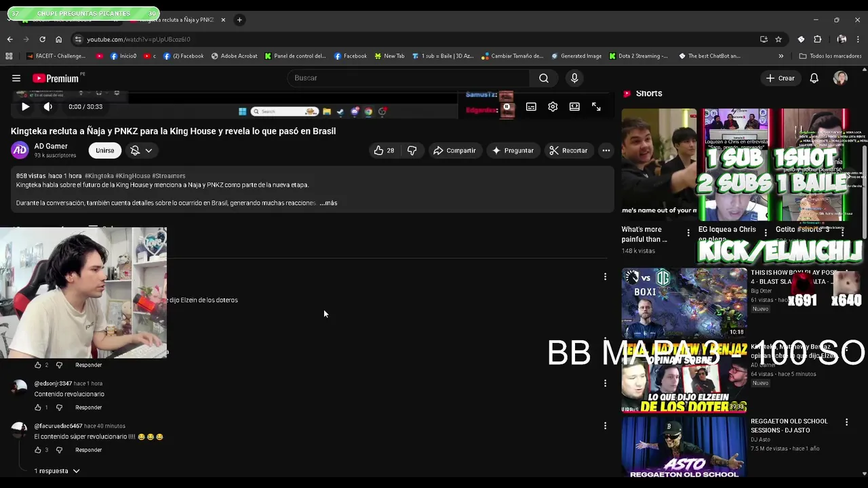Open options menu for edsonjr3347's comment
868x488 pixels.
[x=605, y=383]
